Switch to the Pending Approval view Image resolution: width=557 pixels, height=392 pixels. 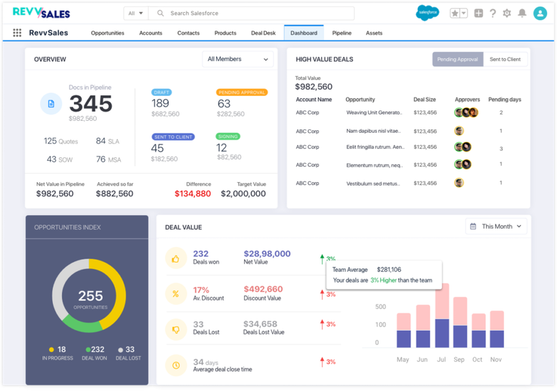point(458,59)
